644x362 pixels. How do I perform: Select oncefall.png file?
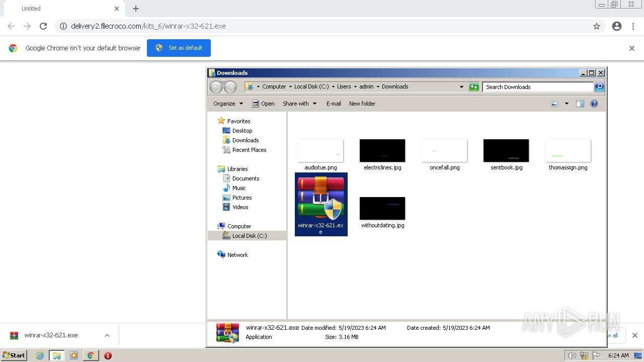tap(444, 155)
